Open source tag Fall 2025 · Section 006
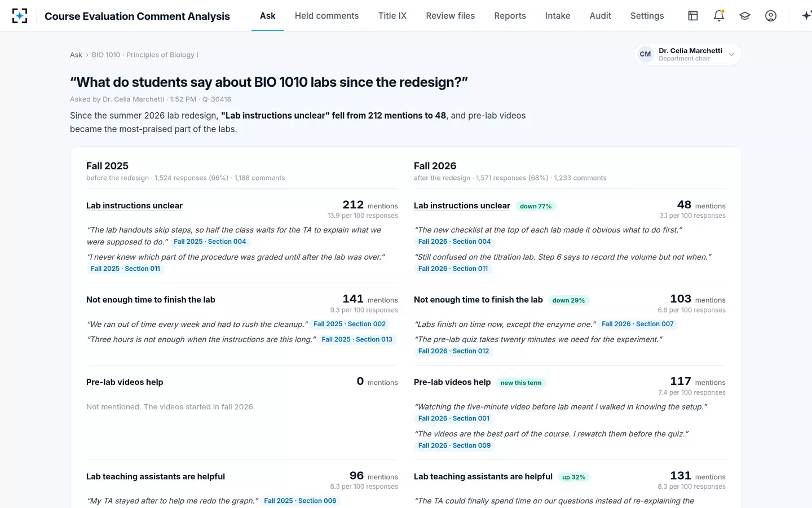The image size is (812, 508). tap(300, 501)
